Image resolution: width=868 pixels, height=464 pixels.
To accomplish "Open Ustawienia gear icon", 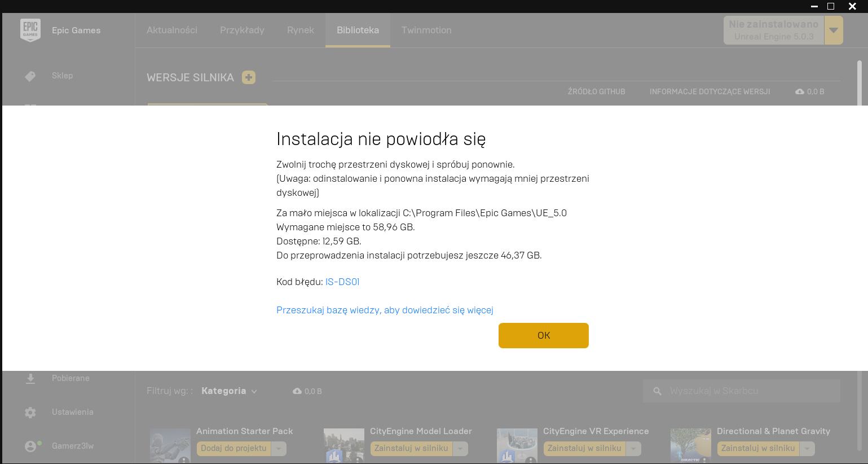I will point(30,413).
